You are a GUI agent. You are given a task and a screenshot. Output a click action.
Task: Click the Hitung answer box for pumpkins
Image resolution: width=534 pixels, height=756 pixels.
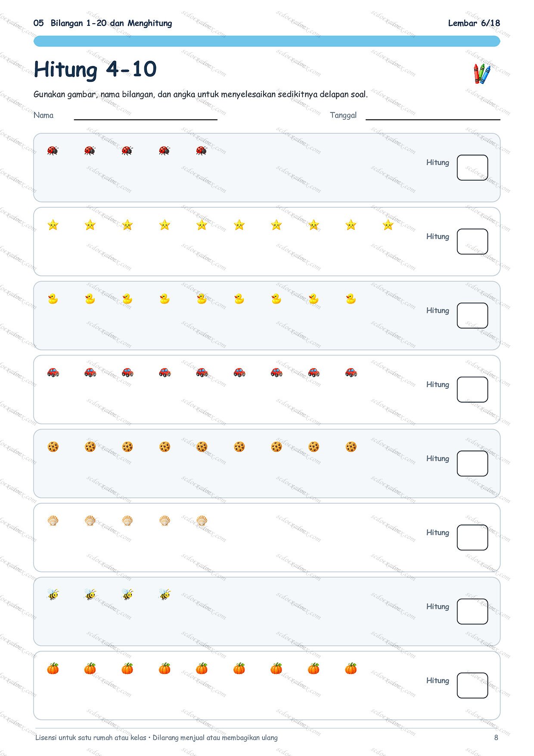pos(472,686)
